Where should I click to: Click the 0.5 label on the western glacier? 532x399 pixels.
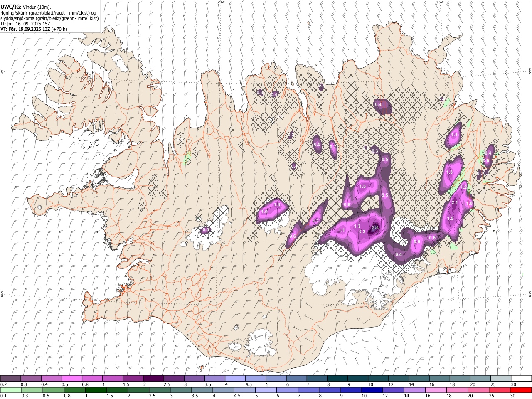point(206,230)
